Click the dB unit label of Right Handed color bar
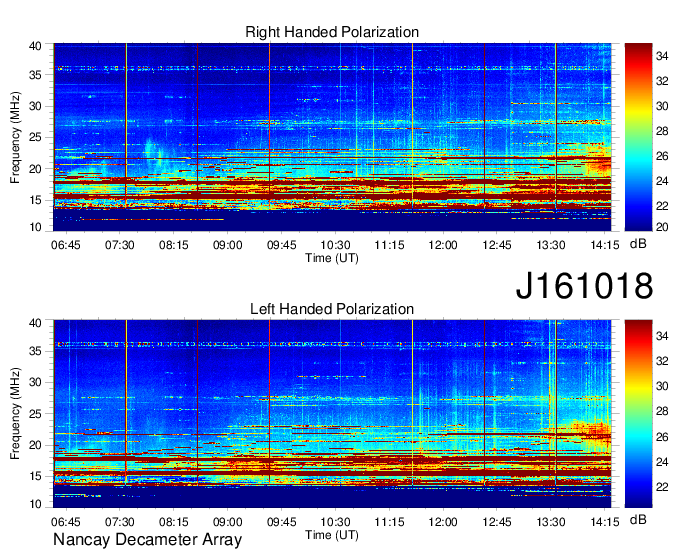This screenshot has height=552, width=680. pyautogui.click(x=638, y=244)
